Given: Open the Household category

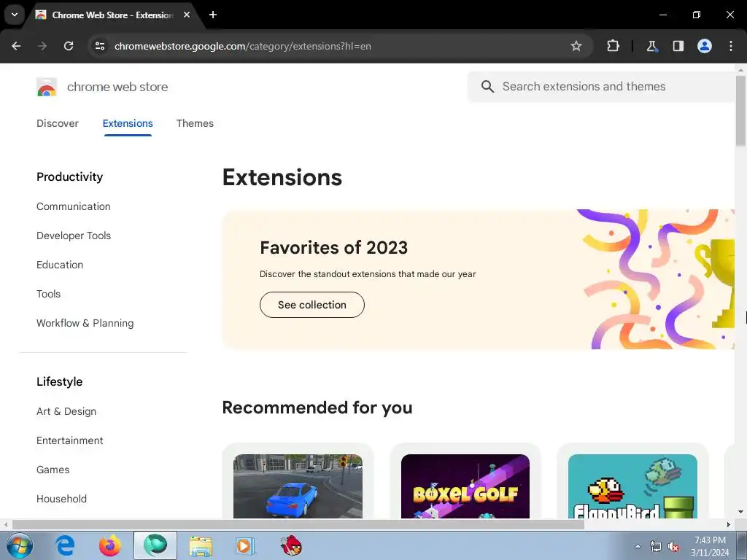Looking at the screenshot, I should [x=61, y=499].
